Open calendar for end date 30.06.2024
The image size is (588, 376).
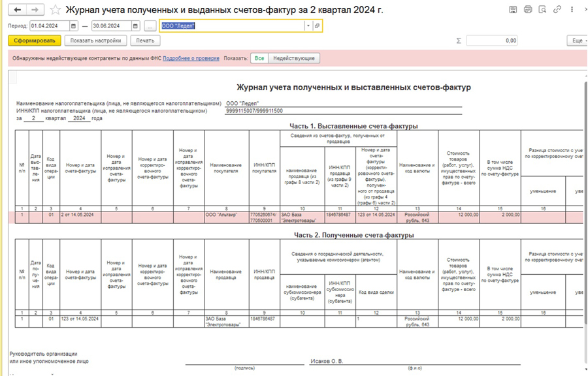[x=135, y=26]
